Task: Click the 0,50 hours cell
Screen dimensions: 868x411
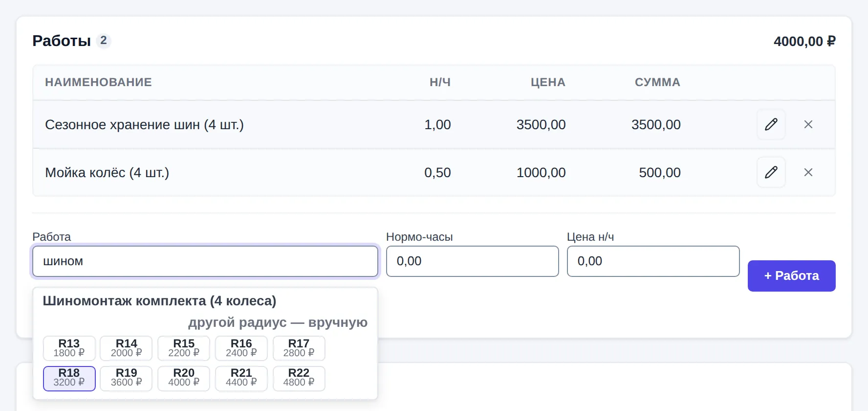Action: point(437,173)
